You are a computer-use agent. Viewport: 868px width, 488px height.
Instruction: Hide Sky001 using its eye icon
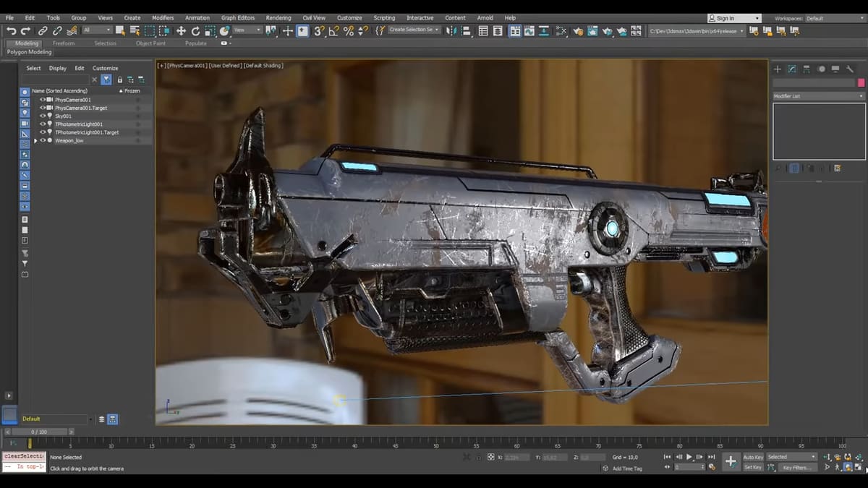pyautogui.click(x=43, y=116)
